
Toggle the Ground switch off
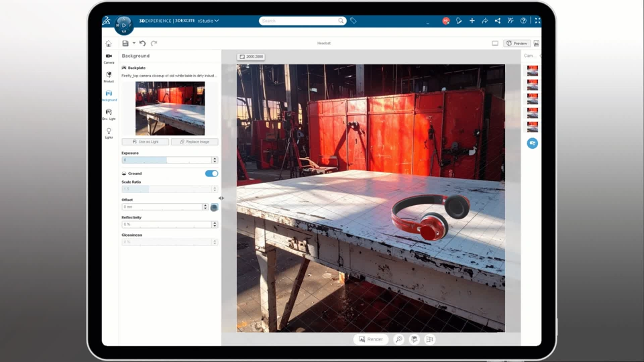[211, 174]
